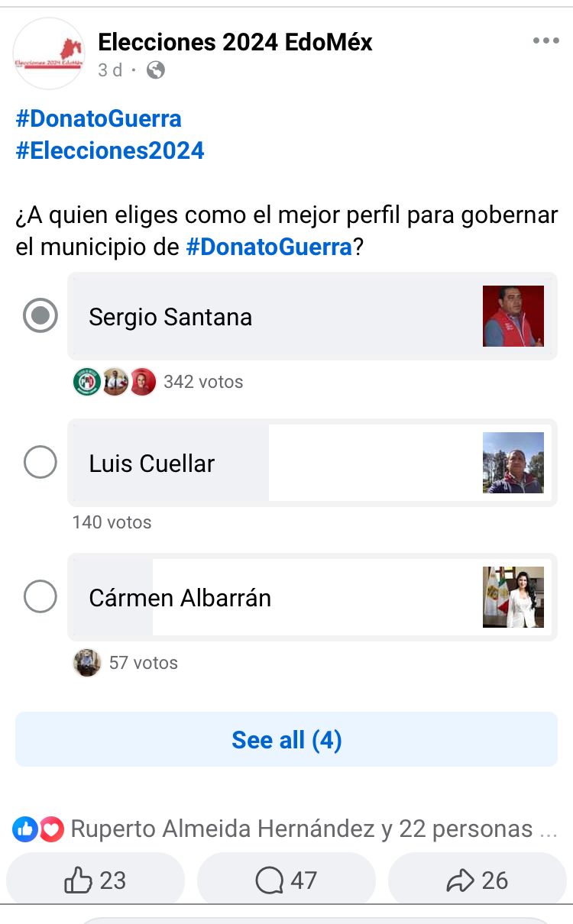View voter avatars beside 342 votos
Image resolution: width=573 pixels, height=924 pixels.
coord(115,382)
